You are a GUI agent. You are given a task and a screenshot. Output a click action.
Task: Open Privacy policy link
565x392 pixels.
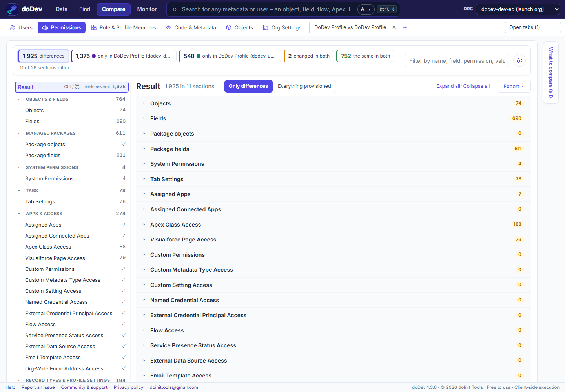129,387
